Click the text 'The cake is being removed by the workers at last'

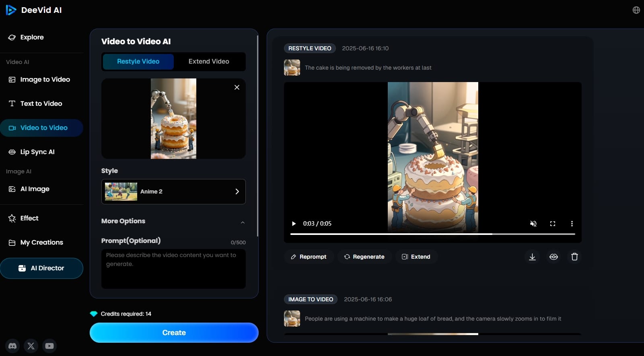[368, 68]
